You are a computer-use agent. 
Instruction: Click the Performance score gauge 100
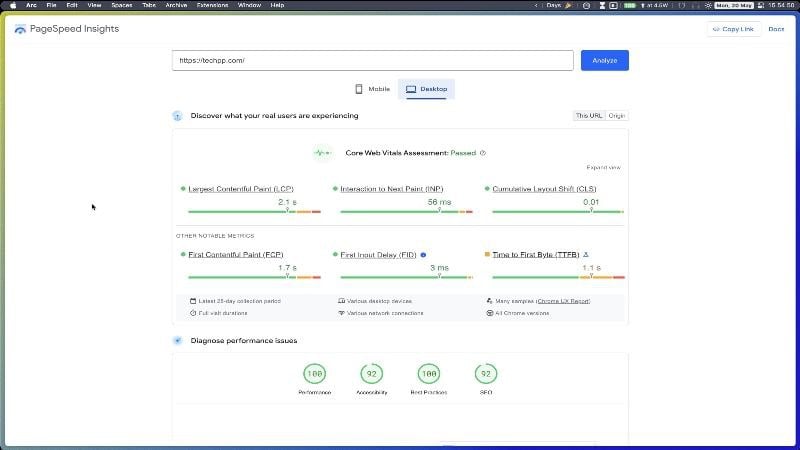(314, 373)
